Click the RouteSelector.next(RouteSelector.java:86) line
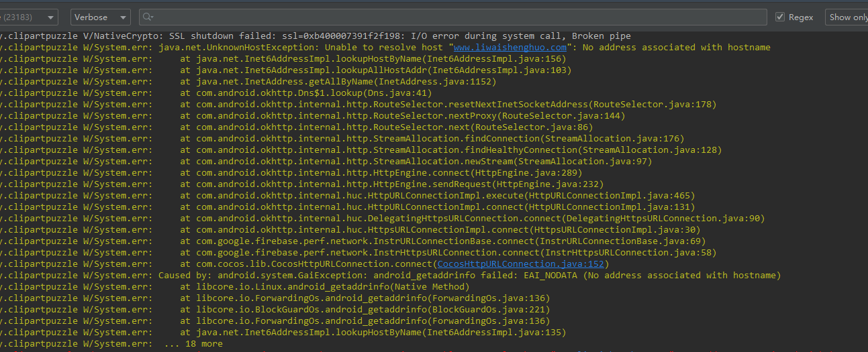Image resolution: width=868 pixels, height=352 pixels. point(297,127)
